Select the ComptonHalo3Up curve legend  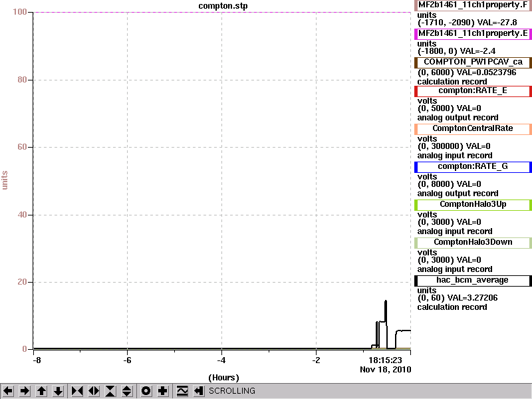[473, 205]
